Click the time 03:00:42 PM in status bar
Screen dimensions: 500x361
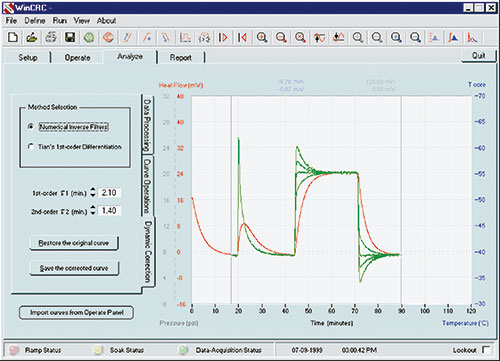(359, 350)
